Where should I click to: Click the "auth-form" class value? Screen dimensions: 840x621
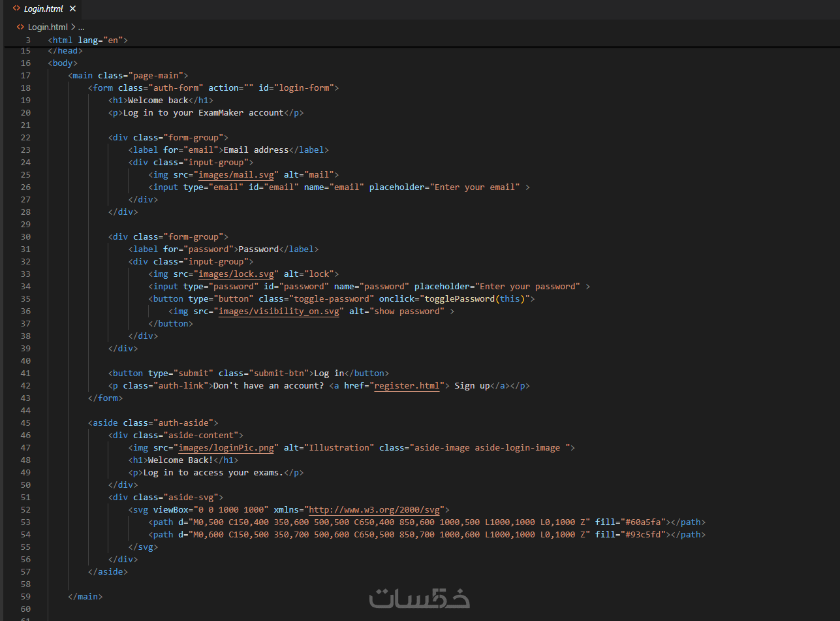click(176, 88)
